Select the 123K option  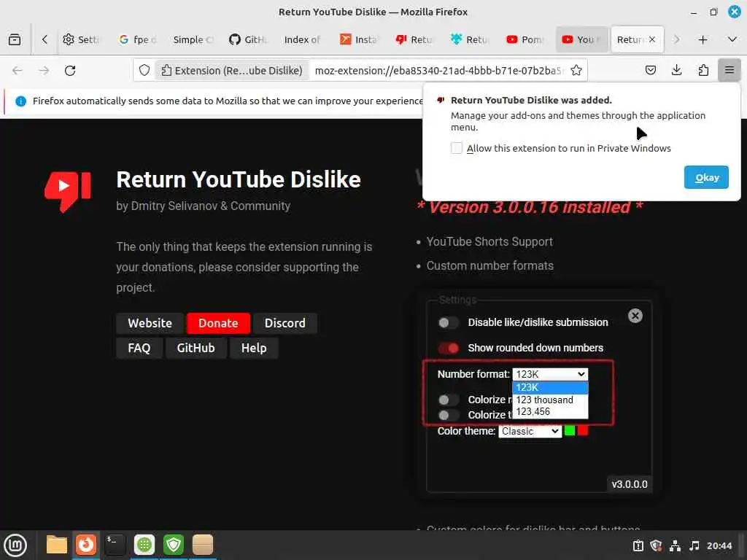pos(550,387)
